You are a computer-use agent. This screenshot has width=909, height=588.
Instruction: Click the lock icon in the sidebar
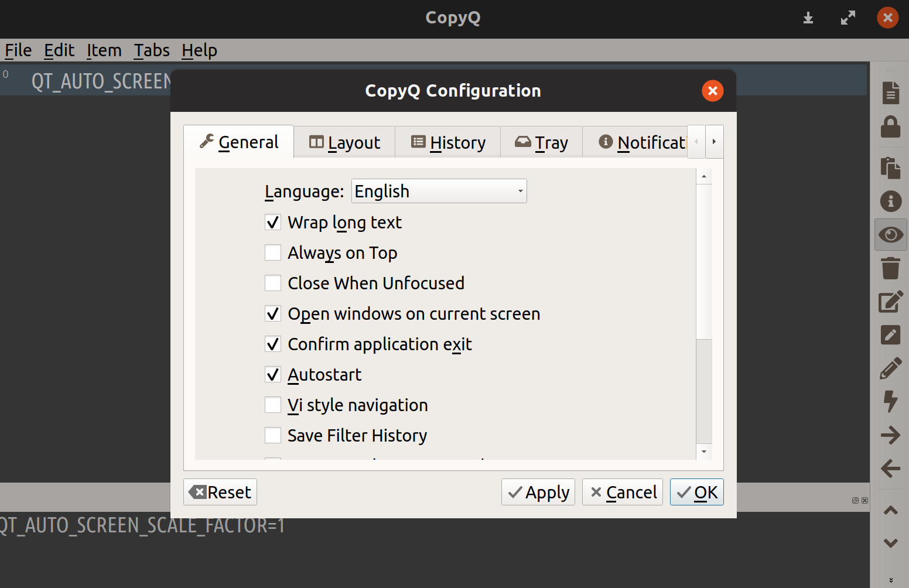tap(890, 127)
